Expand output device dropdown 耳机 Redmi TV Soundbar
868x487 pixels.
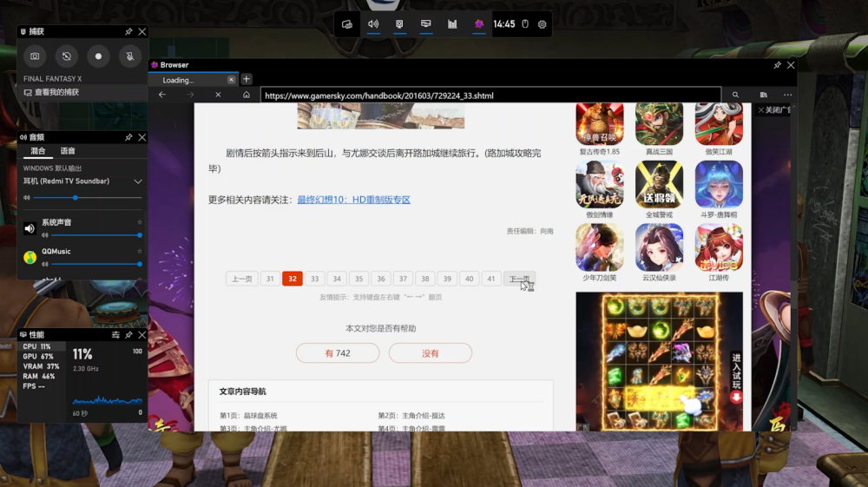(x=138, y=181)
